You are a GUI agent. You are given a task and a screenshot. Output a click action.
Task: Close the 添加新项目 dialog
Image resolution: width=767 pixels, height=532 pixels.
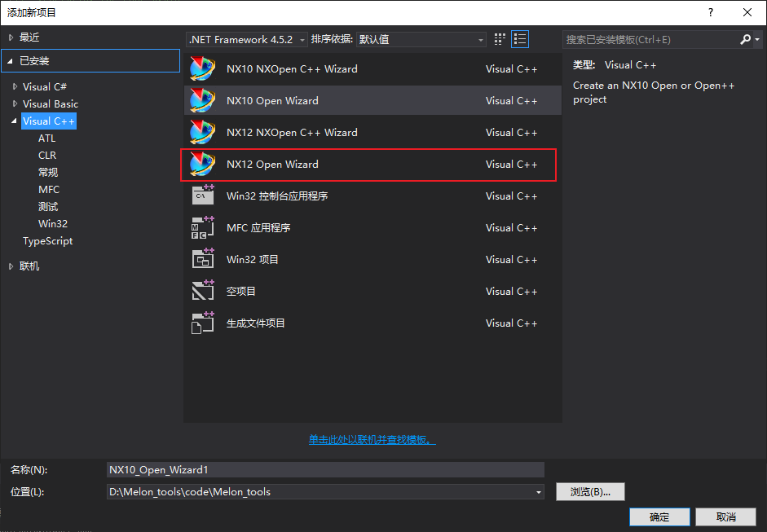click(747, 12)
